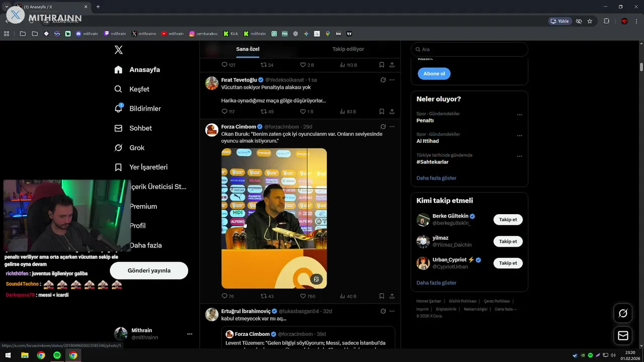Image resolution: width=644 pixels, height=362 pixels.
Task: Open Fırat Tevetoğlu profile avatar
Action: coord(212,83)
